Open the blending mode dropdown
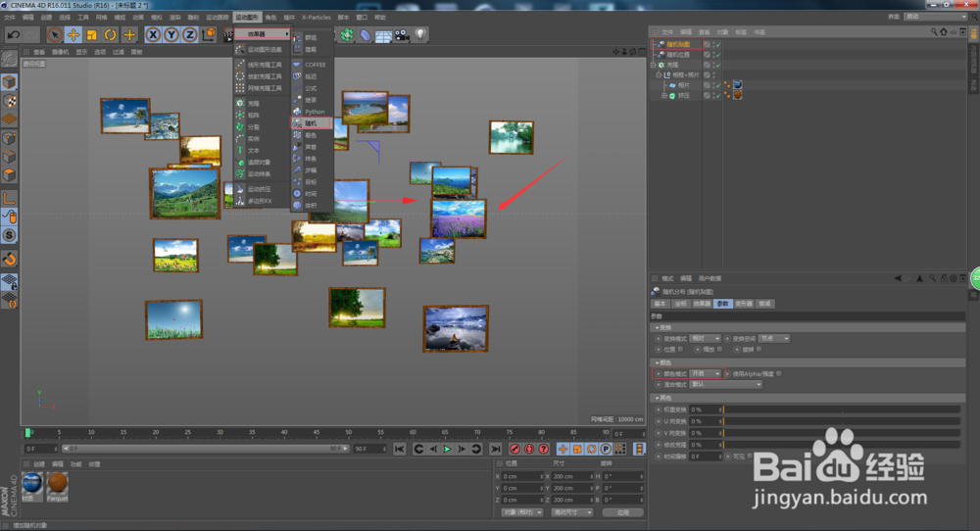Image resolution: width=980 pixels, height=531 pixels. 726,384
